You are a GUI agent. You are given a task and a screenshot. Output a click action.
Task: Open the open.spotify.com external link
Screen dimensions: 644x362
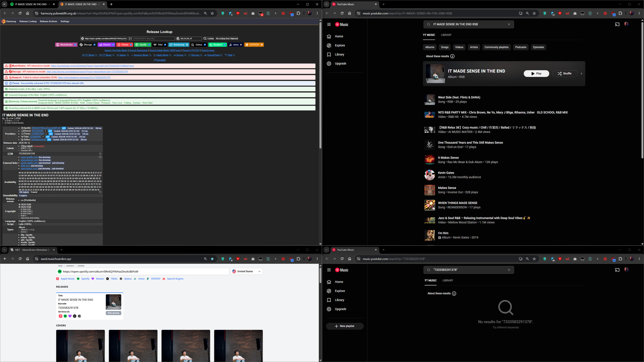29,157
